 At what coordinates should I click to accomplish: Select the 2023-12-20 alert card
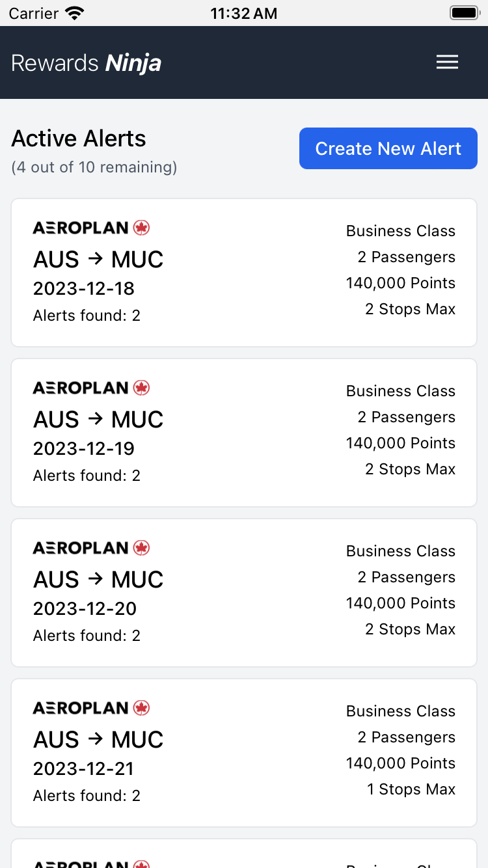244,593
